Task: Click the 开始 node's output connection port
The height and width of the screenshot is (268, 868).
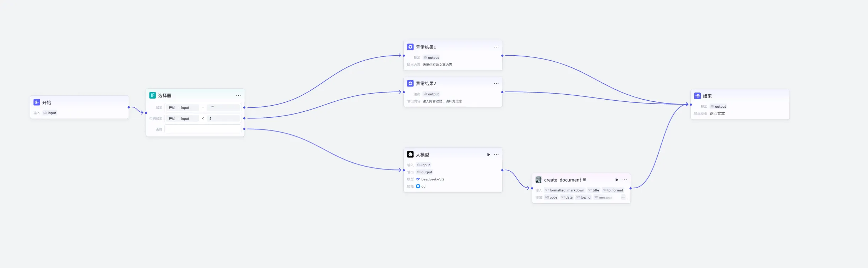Action: [x=129, y=107]
